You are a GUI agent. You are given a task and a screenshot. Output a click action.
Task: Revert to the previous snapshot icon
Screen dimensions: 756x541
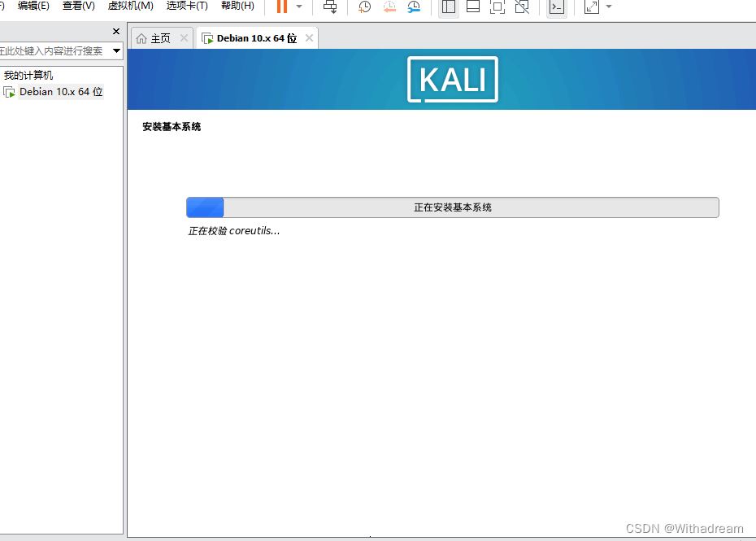tap(389, 7)
